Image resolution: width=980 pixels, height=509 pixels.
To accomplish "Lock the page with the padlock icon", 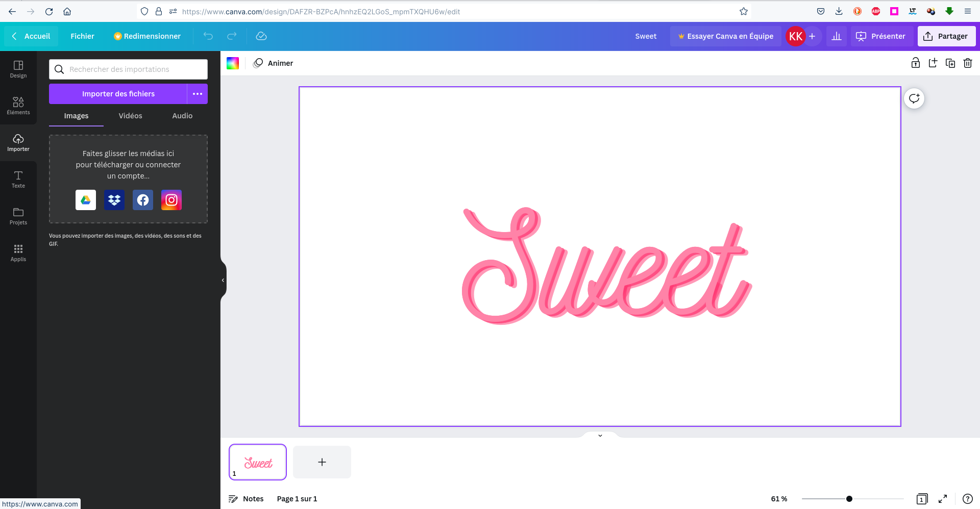I will click(915, 63).
